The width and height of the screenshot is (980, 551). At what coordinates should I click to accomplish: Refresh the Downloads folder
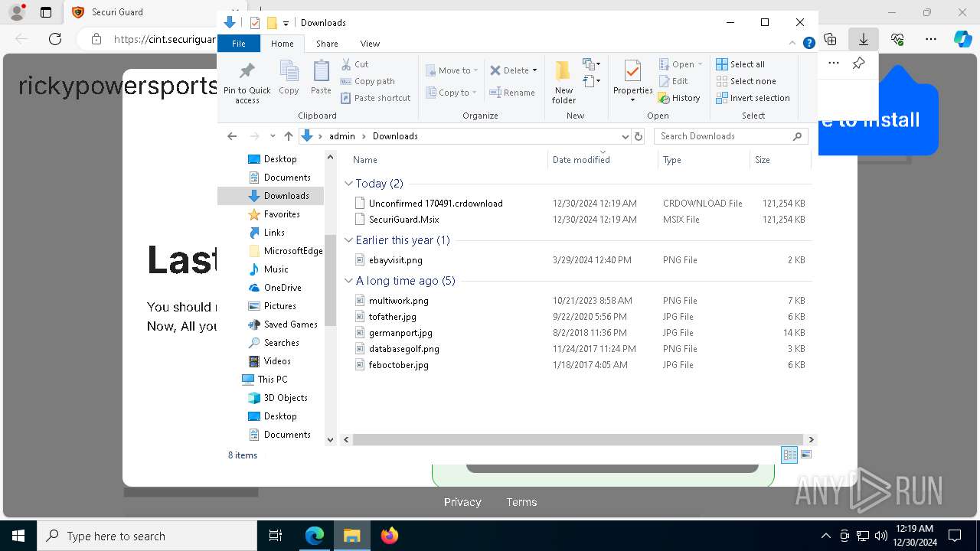click(x=639, y=136)
